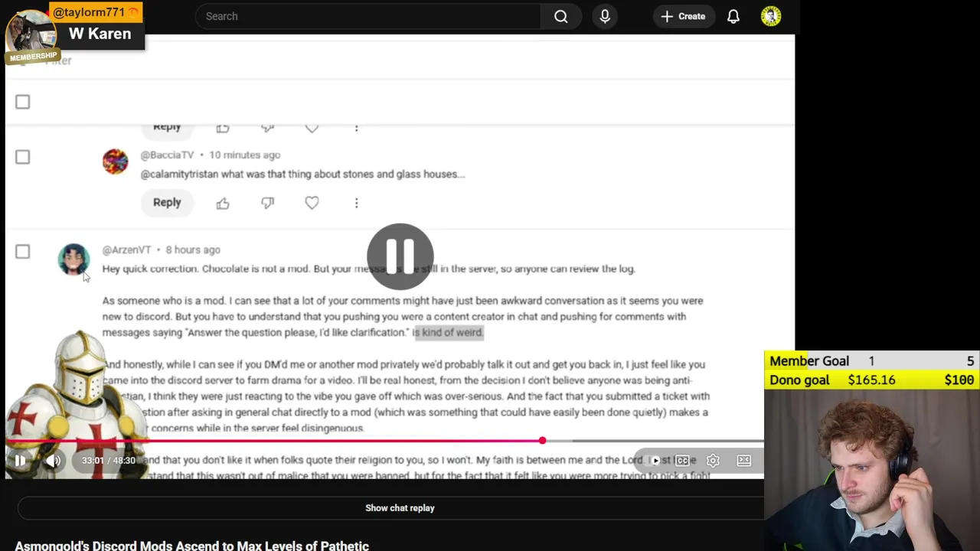Click the like icon in the top comment row

pyautogui.click(x=223, y=129)
